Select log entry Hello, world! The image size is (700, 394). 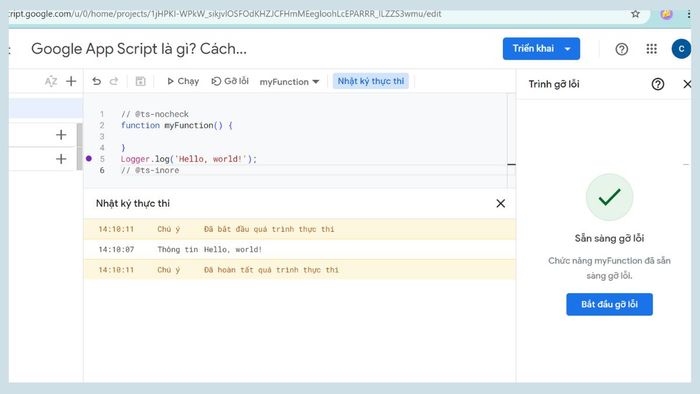pyautogui.click(x=300, y=249)
